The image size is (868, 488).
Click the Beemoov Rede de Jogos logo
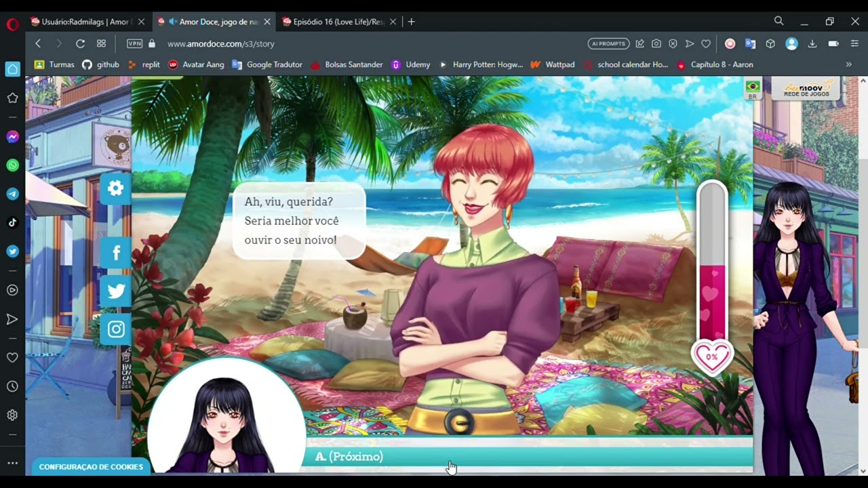[x=806, y=89]
